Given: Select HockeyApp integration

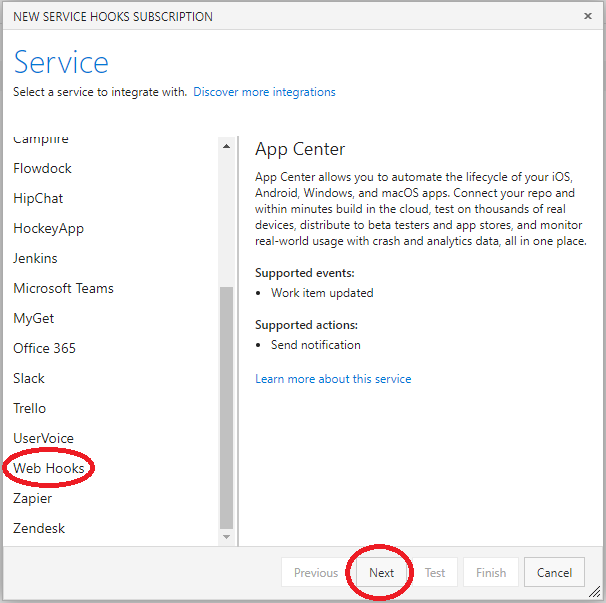Looking at the screenshot, I should [x=48, y=228].
